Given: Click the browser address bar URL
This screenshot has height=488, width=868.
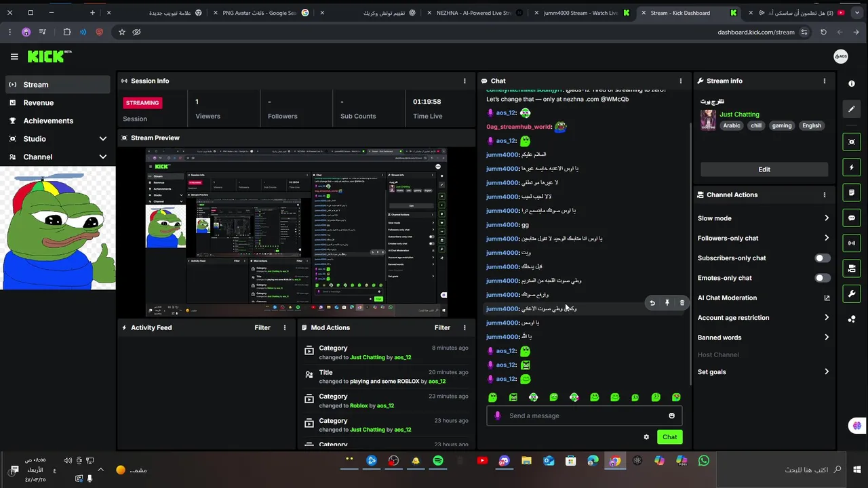Looking at the screenshot, I should (755, 32).
